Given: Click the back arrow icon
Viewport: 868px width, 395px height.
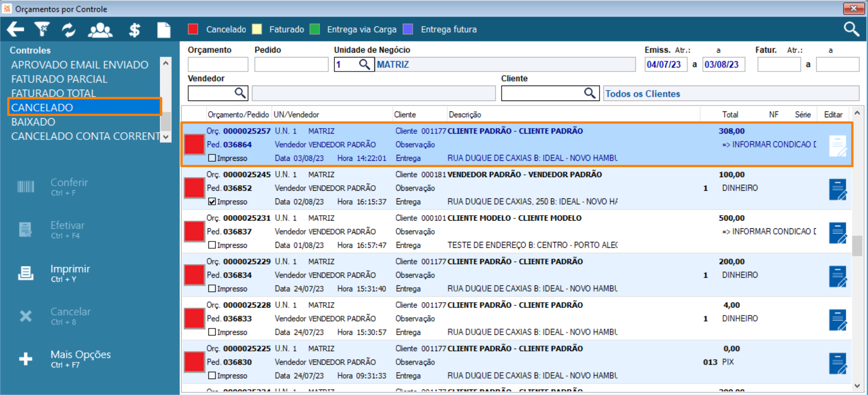Looking at the screenshot, I should (15, 29).
